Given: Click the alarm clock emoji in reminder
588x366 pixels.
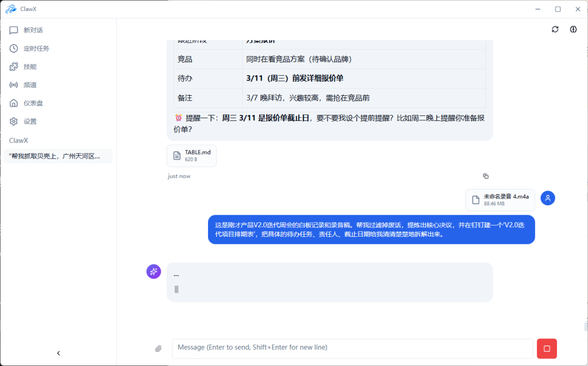Looking at the screenshot, I should pyautogui.click(x=179, y=118).
